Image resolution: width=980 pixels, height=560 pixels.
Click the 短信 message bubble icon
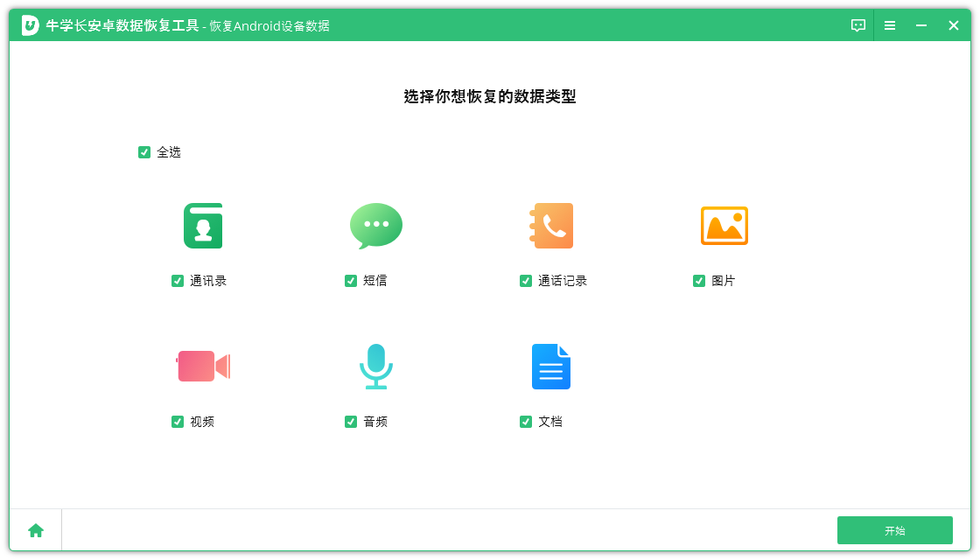coord(376,225)
